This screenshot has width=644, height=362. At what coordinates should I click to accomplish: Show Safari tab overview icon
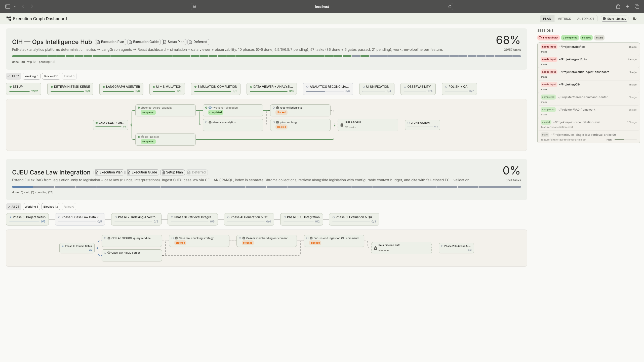637,7
